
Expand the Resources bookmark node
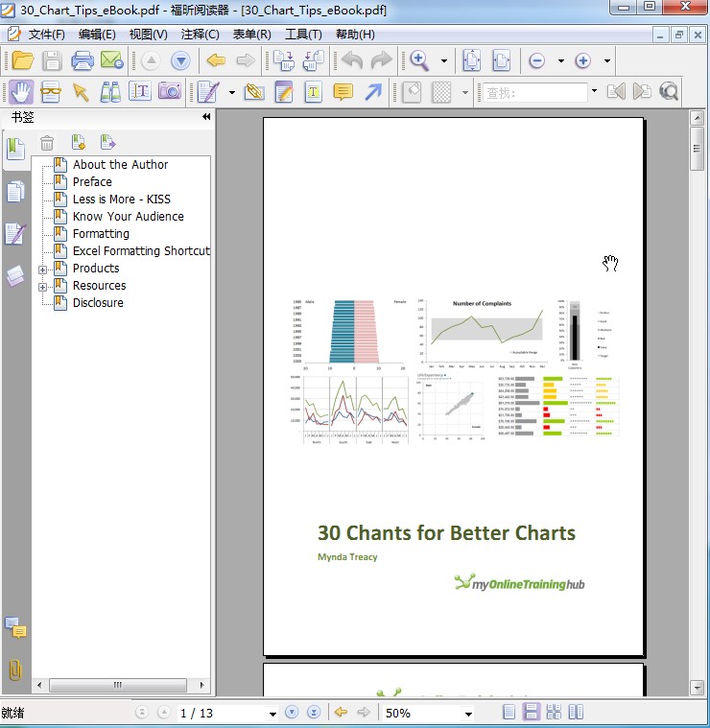pos(42,287)
